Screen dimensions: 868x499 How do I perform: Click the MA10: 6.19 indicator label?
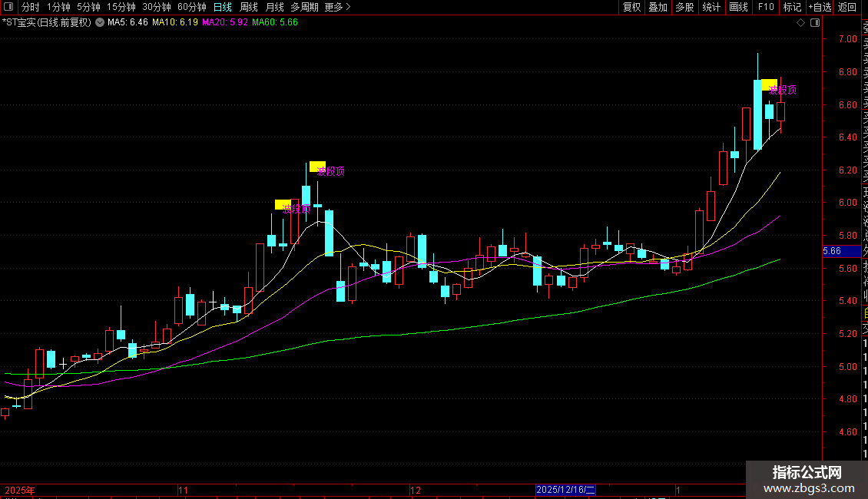(175, 23)
